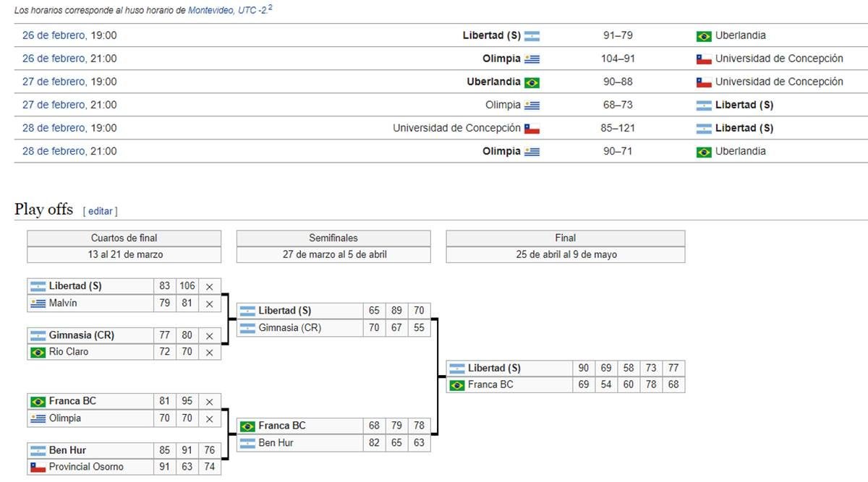Open the 27 de febrero link in the 21:00 row
Viewport: 868px width, 482px height.
coord(54,105)
